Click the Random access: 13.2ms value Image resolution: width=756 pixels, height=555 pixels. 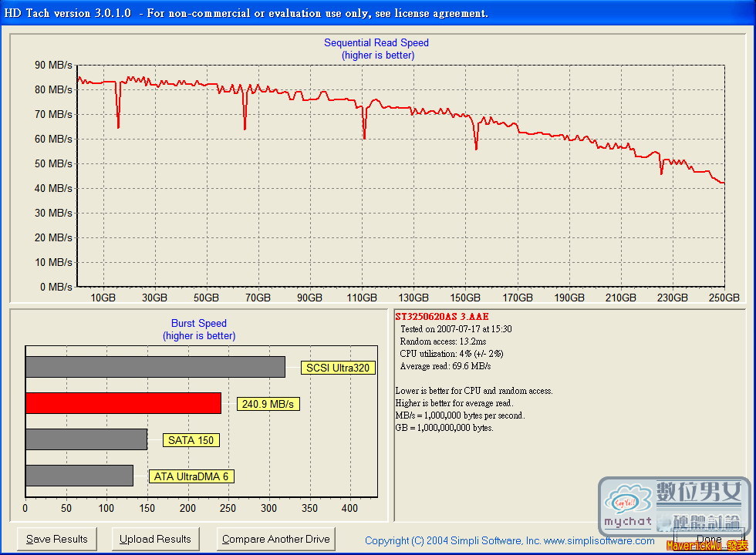tap(443, 341)
